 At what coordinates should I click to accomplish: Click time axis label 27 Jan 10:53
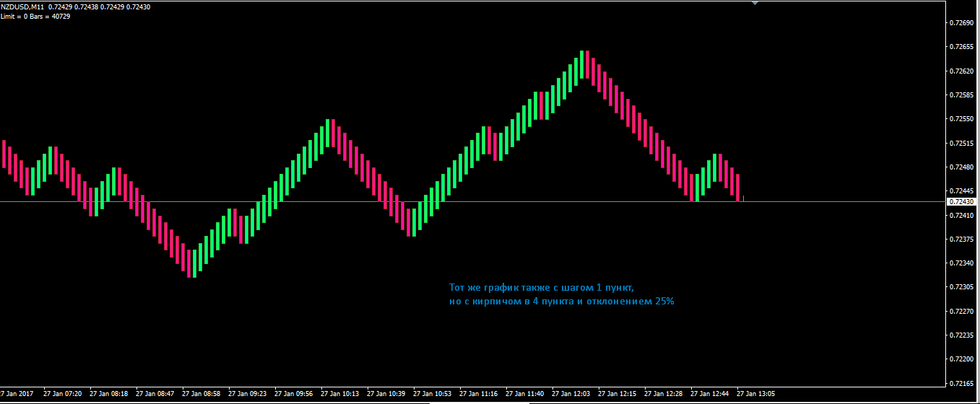pyautogui.click(x=432, y=394)
